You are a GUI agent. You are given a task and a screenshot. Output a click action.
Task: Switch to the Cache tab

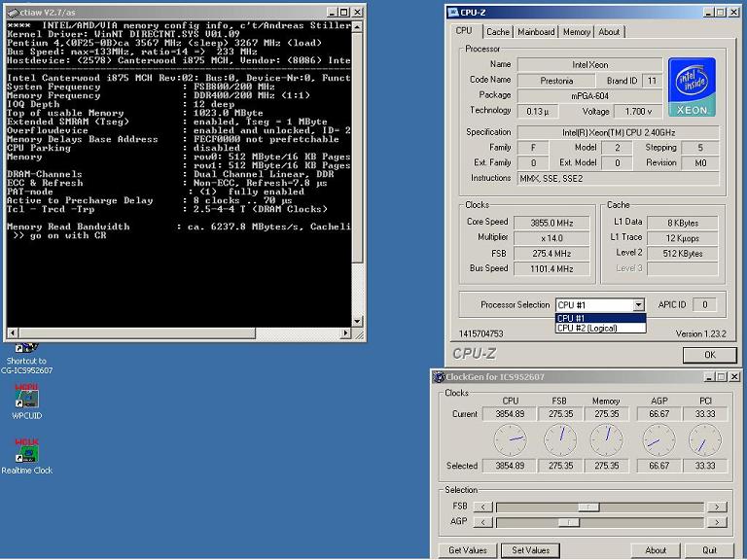click(x=498, y=32)
